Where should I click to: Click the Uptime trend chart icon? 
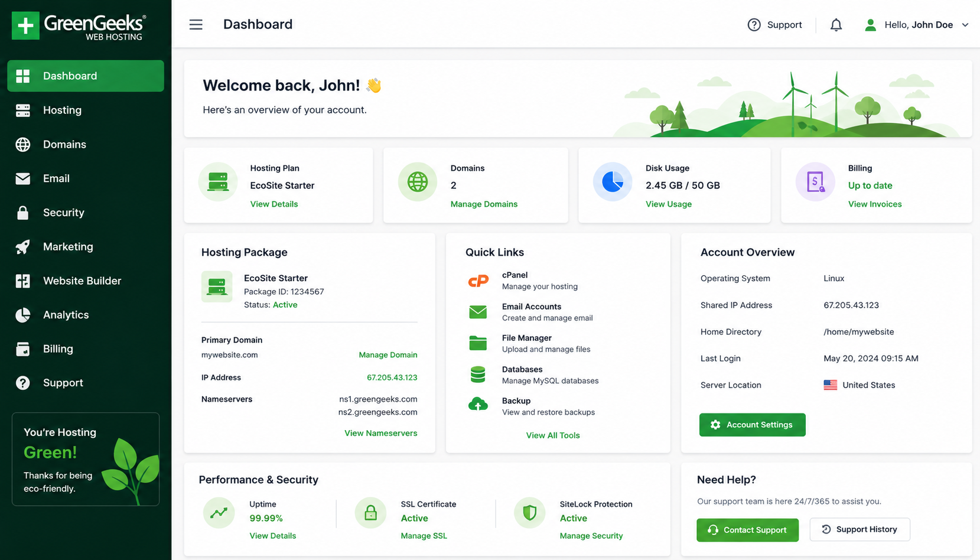219,513
